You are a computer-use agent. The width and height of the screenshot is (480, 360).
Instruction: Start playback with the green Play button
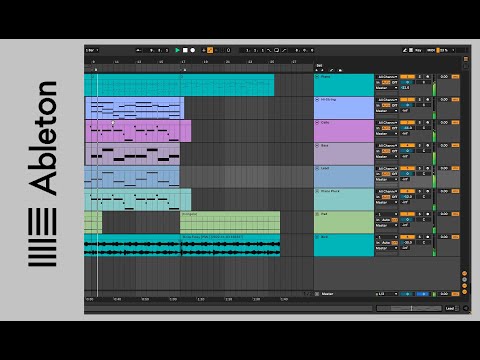pyautogui.click(x=177, y=50)
